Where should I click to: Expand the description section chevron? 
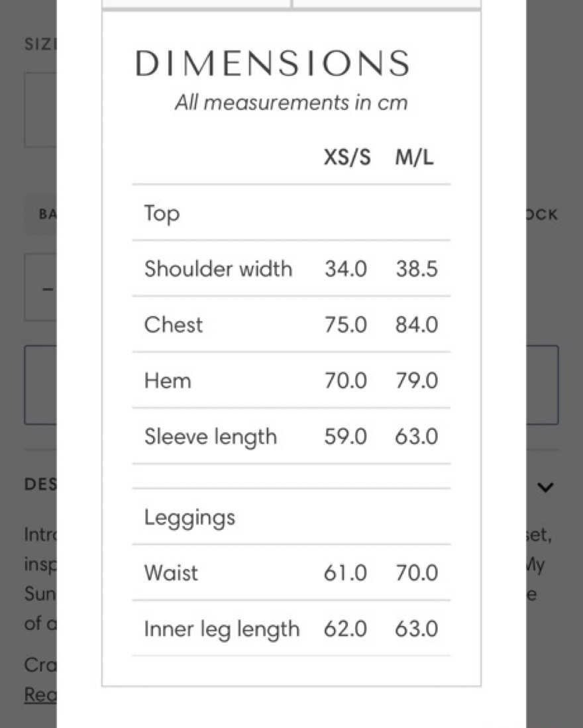[545, 488]
